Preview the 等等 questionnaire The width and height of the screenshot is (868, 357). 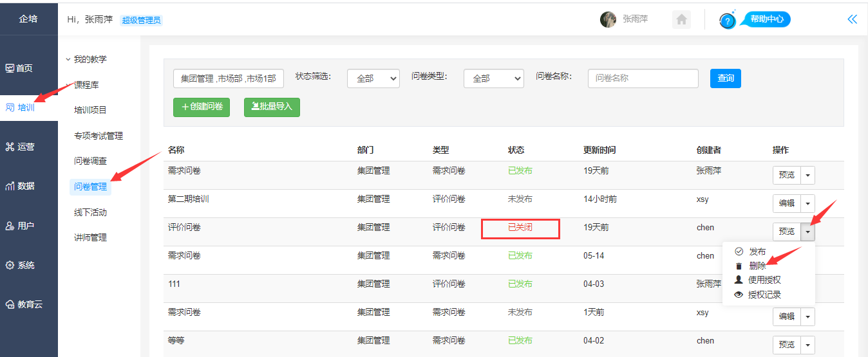click(787, 345)
